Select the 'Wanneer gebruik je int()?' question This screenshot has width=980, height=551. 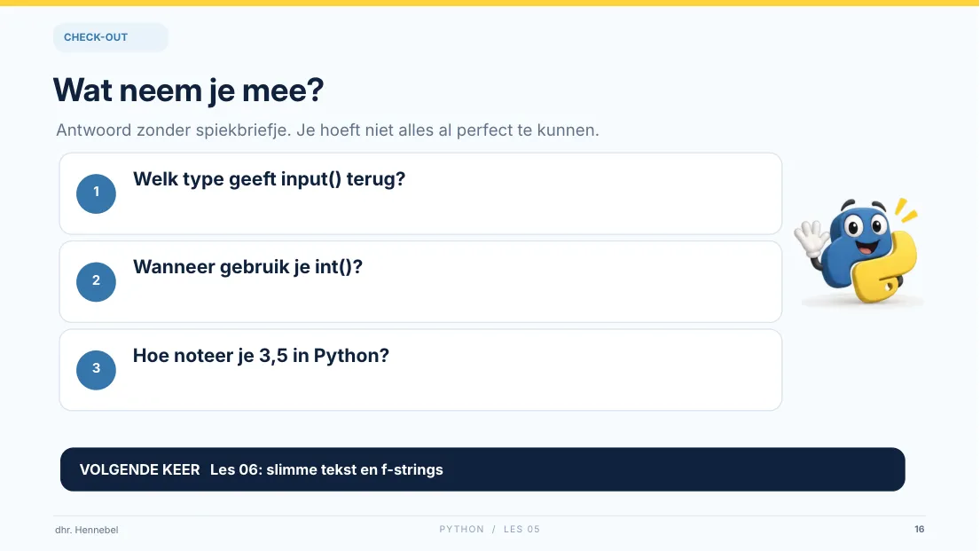click(247, 267)
